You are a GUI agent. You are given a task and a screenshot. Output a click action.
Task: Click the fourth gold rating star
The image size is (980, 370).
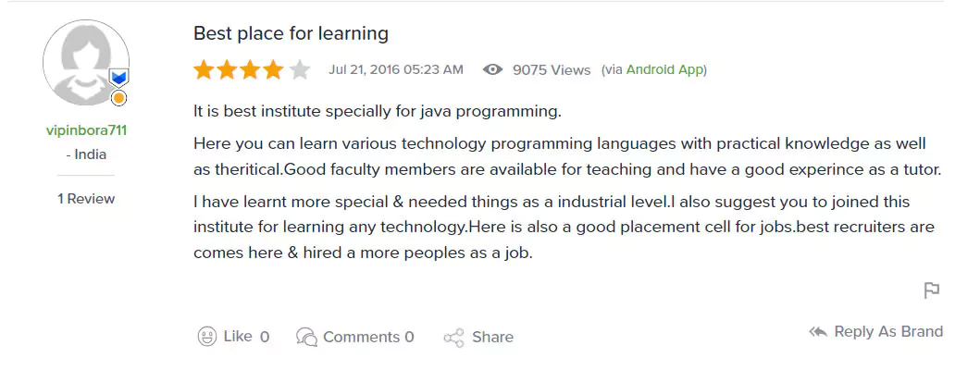click(276, 69)
